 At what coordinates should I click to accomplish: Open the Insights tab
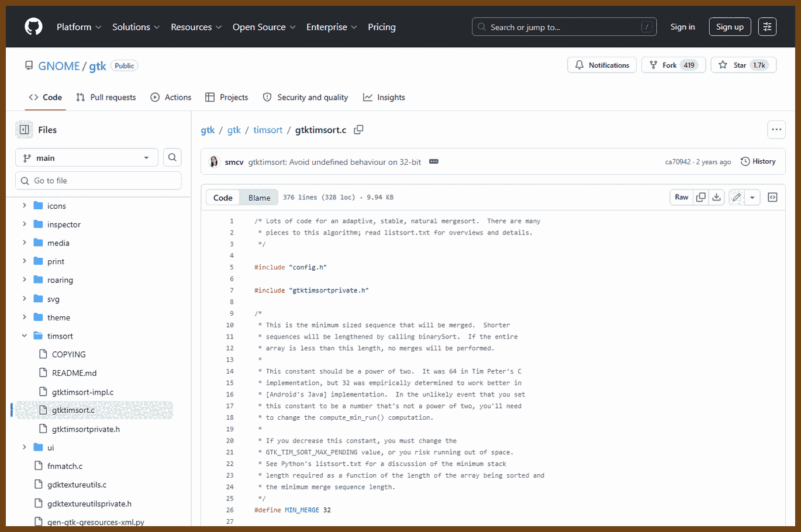(x=384, y=97)
